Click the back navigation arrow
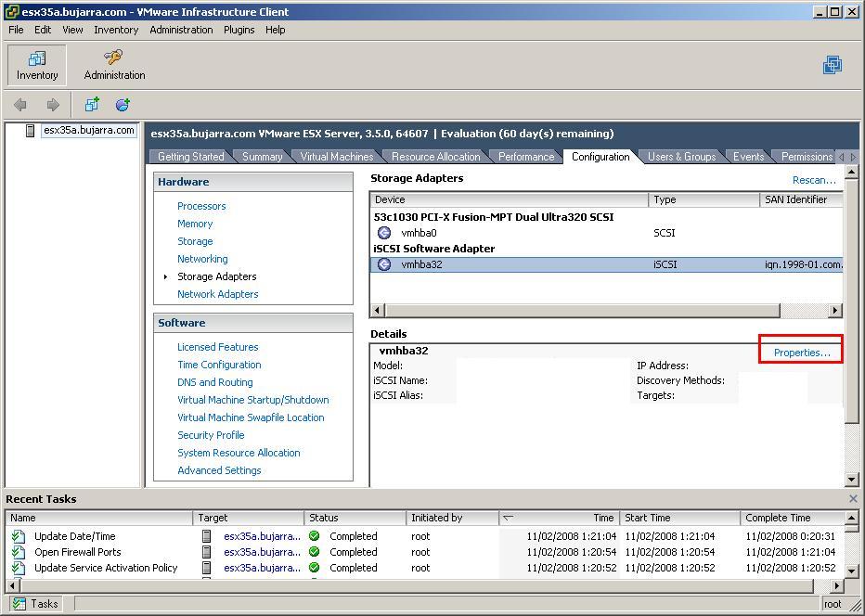 pyautogui.click(x=20, y=104)
